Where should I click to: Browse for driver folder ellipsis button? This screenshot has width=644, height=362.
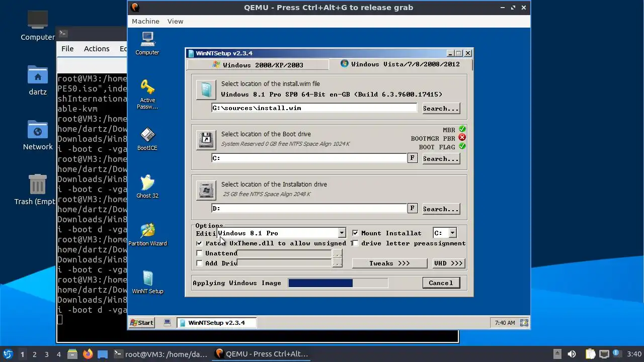point(337,263)
